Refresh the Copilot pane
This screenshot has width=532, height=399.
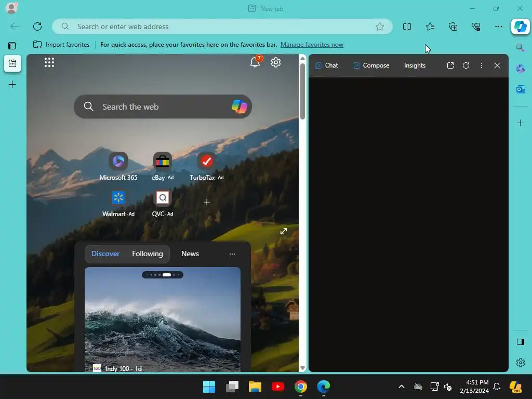pos(466,65)
